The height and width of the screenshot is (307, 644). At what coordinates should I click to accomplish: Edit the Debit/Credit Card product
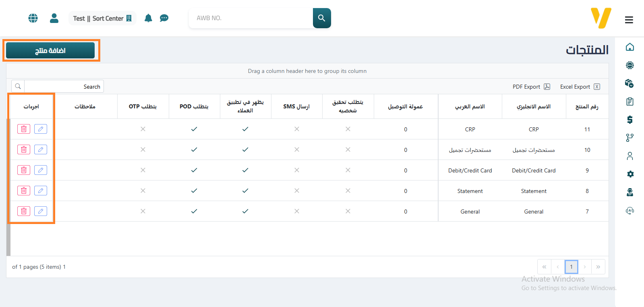click(x=41, y=170)
